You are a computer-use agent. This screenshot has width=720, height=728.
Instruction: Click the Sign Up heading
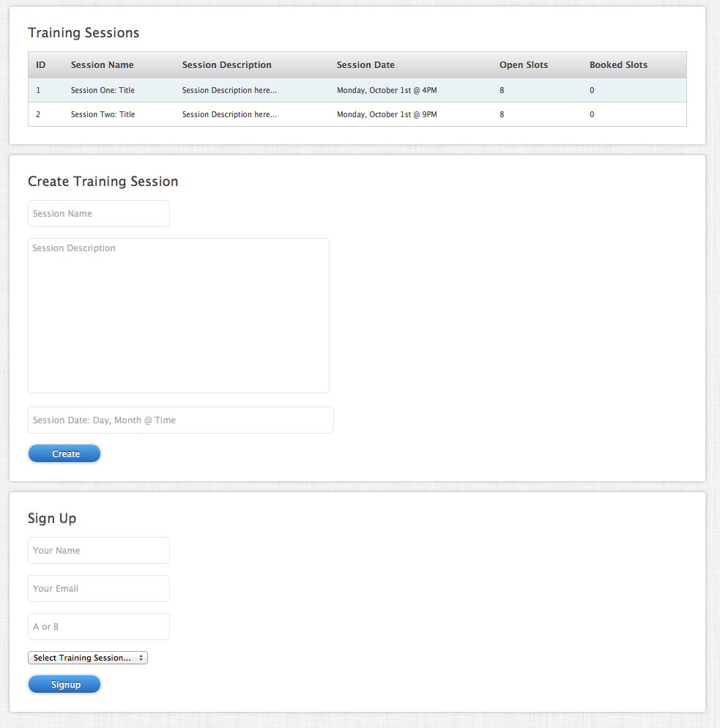[52, 518]
